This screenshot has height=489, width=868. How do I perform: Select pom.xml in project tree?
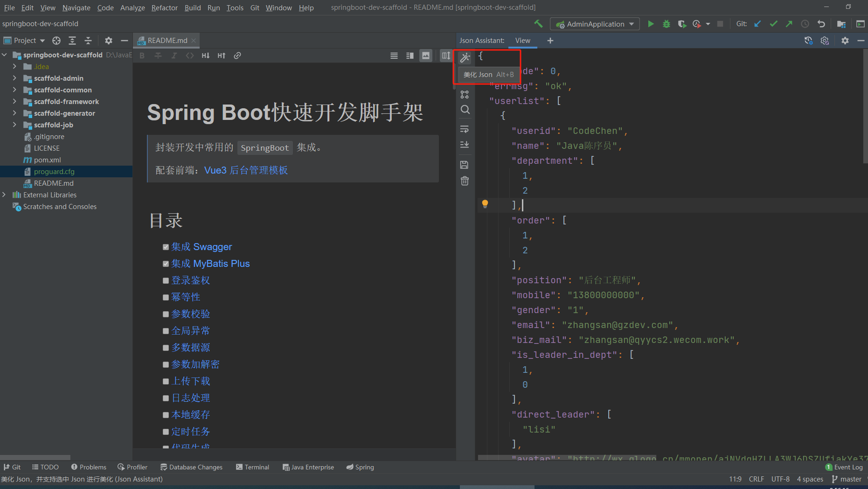pyautogui.click(x=47, y=160)
